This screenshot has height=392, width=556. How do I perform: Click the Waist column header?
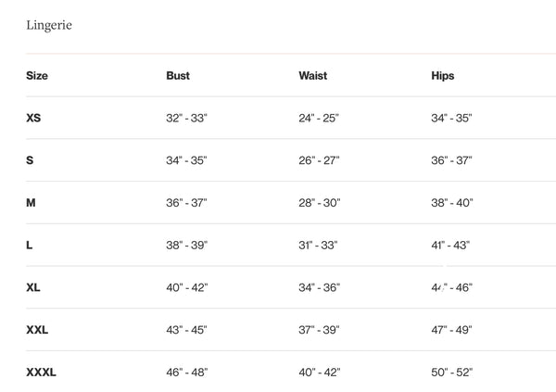pos(312,75)
